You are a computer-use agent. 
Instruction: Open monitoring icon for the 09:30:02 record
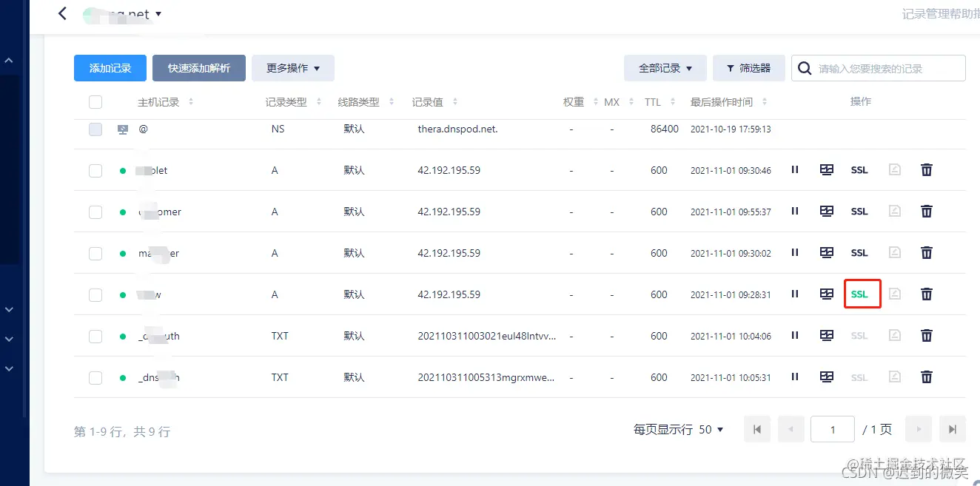point(827,253)
